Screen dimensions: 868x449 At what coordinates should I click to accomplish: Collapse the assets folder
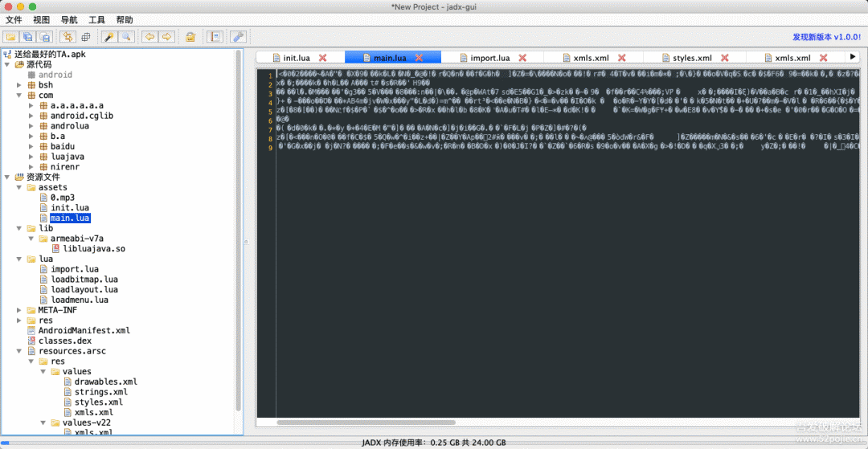18,187
